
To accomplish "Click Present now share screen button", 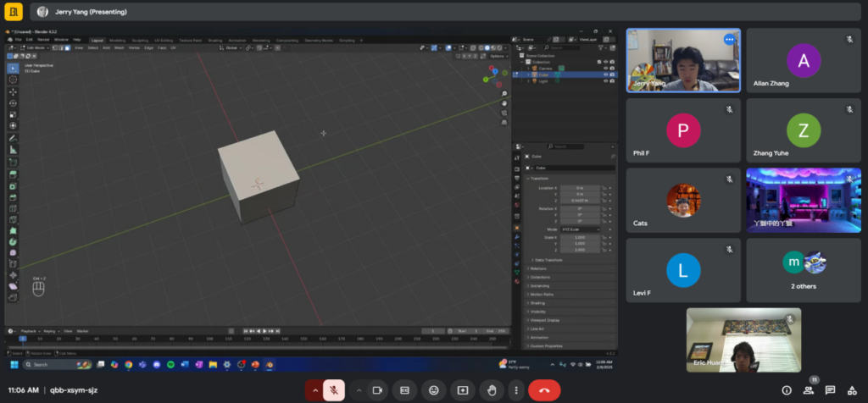I will pos(462,390).
